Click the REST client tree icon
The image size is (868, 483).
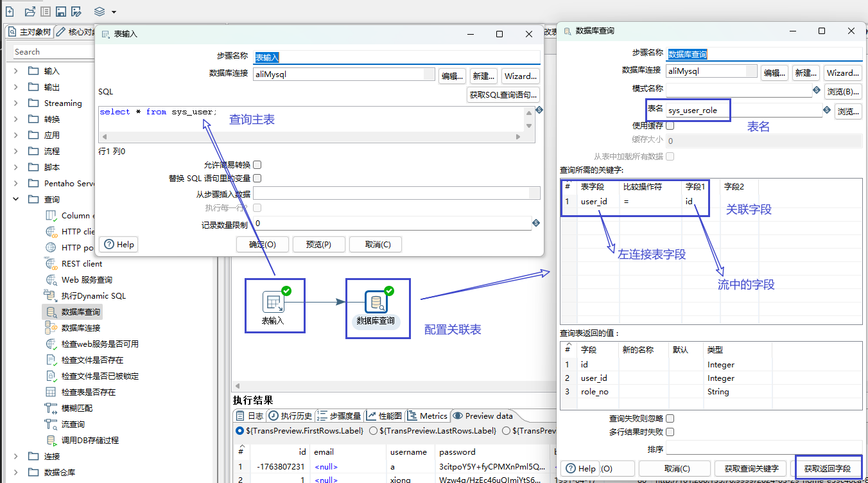tap(51, 264)
